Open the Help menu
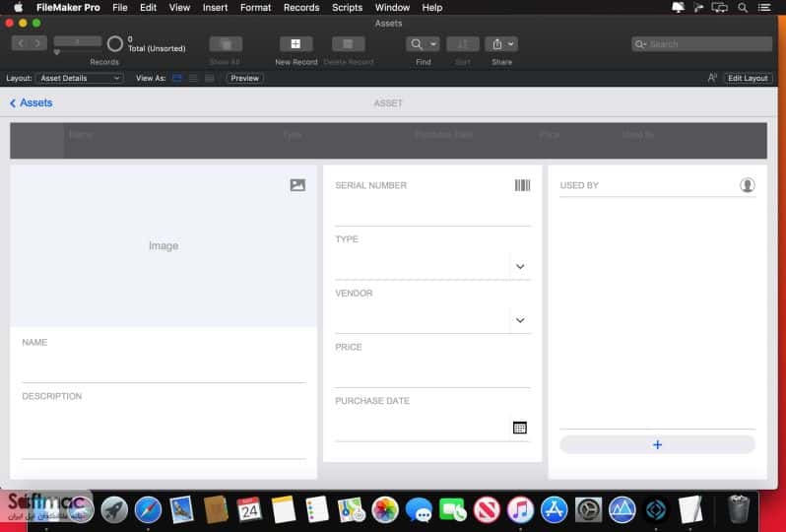This screenshot has width=786, height=532. point(432,8)
